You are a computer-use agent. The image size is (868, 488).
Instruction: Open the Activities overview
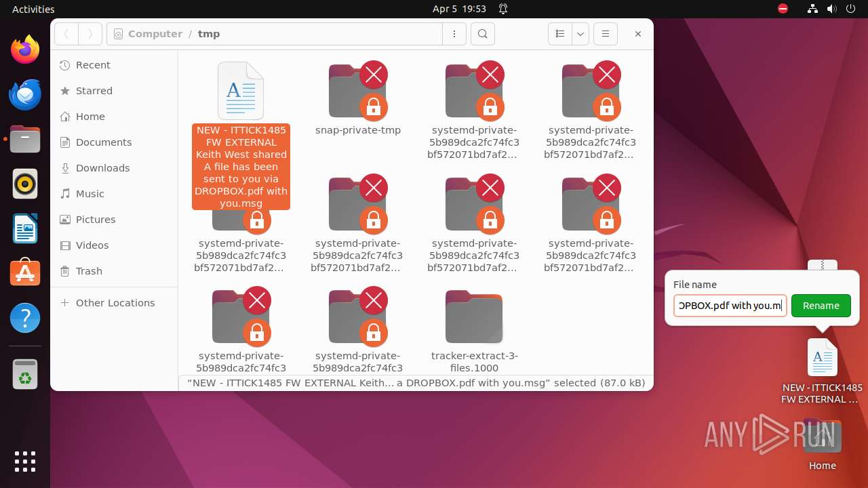pyautogui.click(x=33, y=9)
